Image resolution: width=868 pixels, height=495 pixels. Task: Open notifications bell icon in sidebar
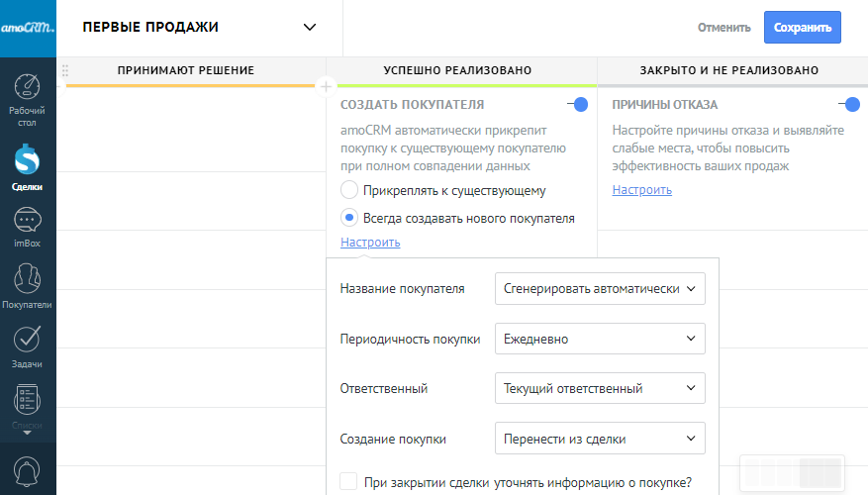pyautogui.click(x=28, y=469)
